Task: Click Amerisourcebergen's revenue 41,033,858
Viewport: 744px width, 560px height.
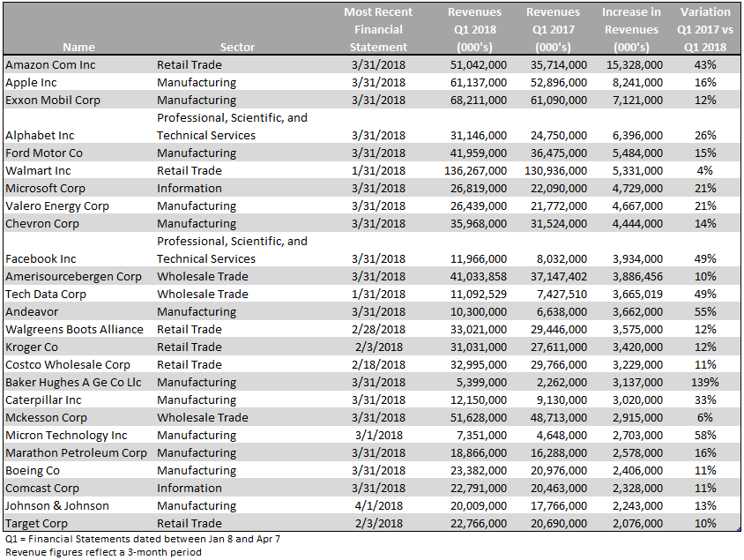Action: (x=479, y=277)
